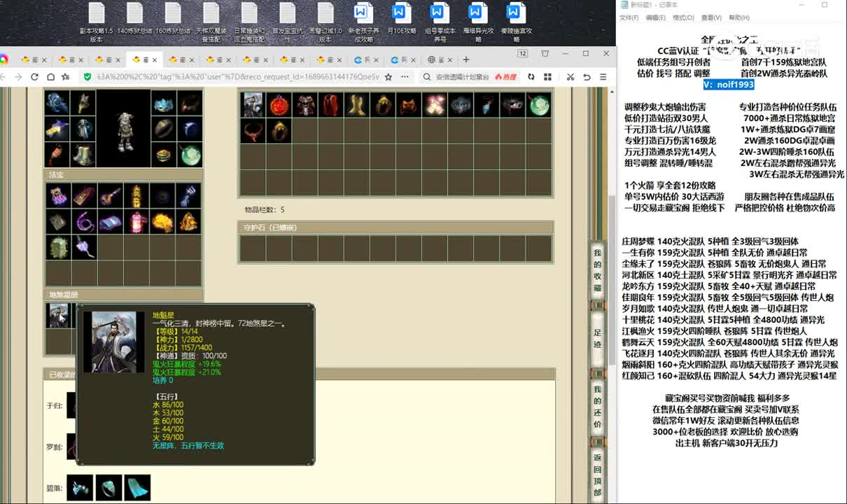Select desktop file 副本攻略1.5版本
The width and height of the screenshot is (847, 504).
(97, 22)
